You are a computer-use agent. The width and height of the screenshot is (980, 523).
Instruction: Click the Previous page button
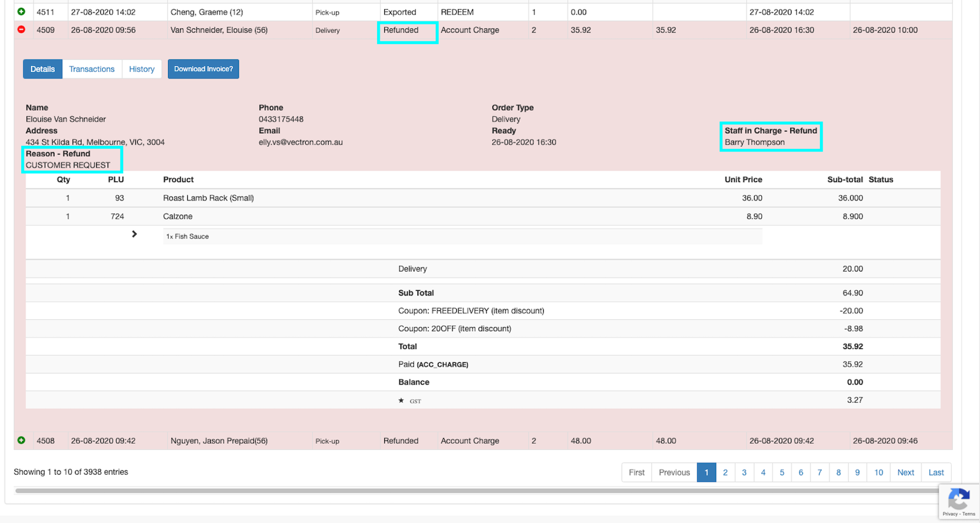(x=674, y=472)
